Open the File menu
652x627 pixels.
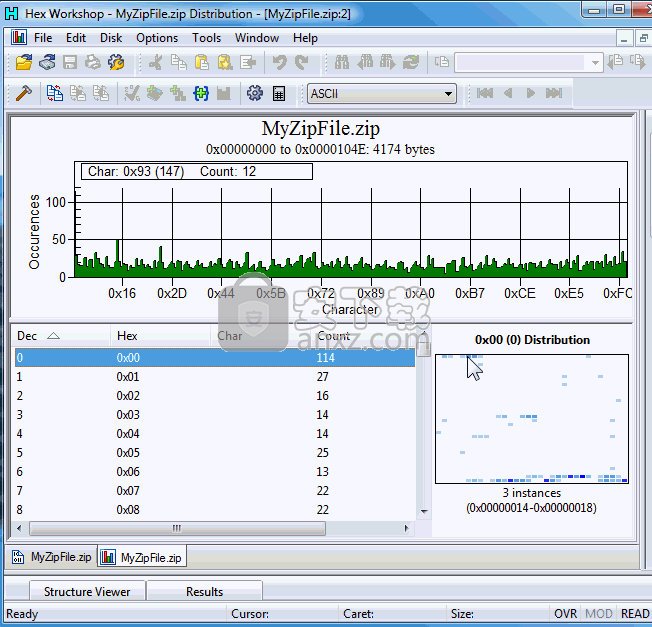click(43, 38)
